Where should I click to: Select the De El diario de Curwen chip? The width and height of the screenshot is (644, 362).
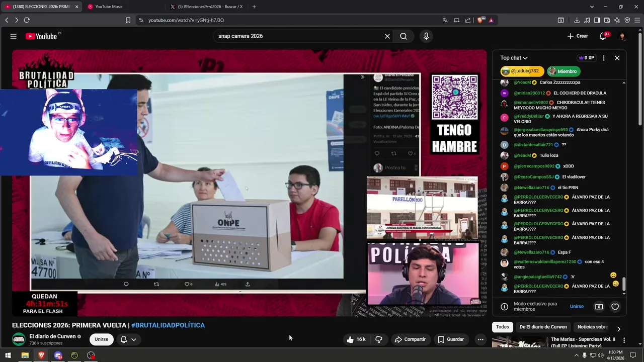pyautogui.click(x=543, y=327)
